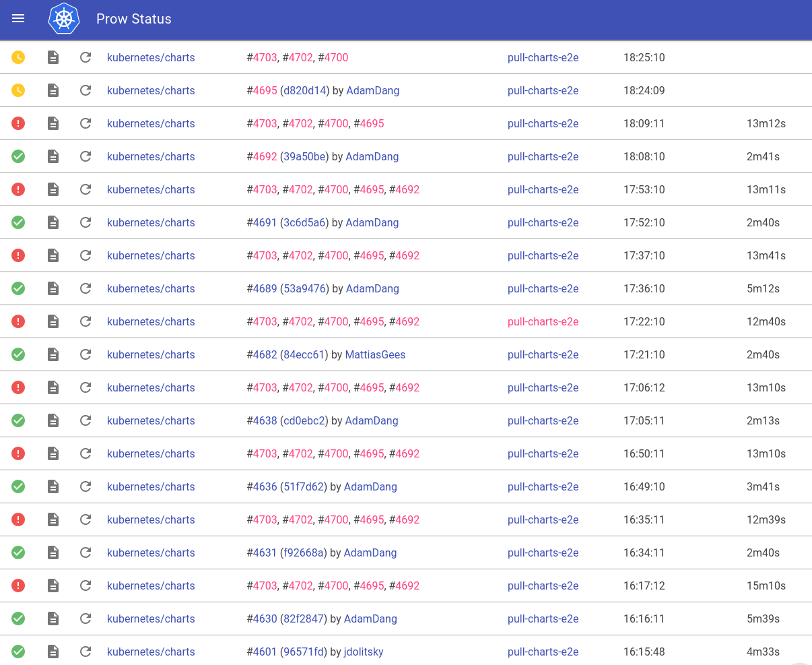812x665 pixels.
Task: Open kubernetes/charts link in 16:15:48 row
Action: (x=151, y=652)
